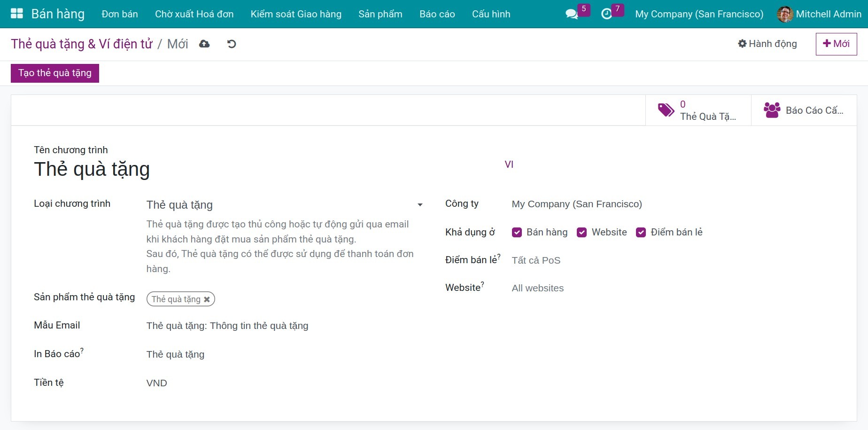Open Mitchell Admin user menu

[x=819, y=14]
